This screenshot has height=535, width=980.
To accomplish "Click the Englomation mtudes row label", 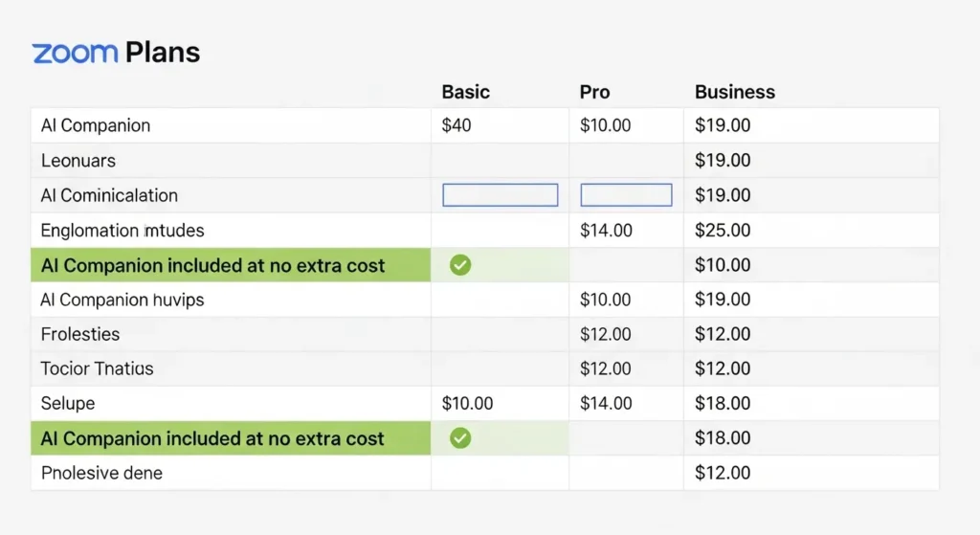I will (122, 231).
